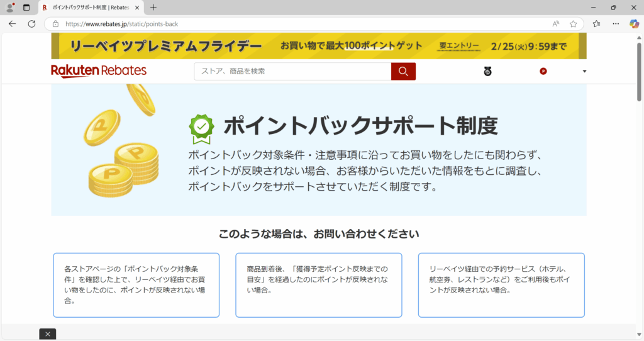The image size is (644, 341).
Task: Click the red P points icon
Action: point(543,71)
